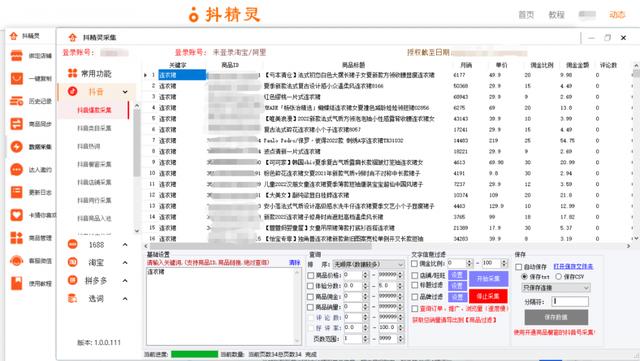Click the 选词 section icon
The image size is (640, 361).
pos(73,299)
